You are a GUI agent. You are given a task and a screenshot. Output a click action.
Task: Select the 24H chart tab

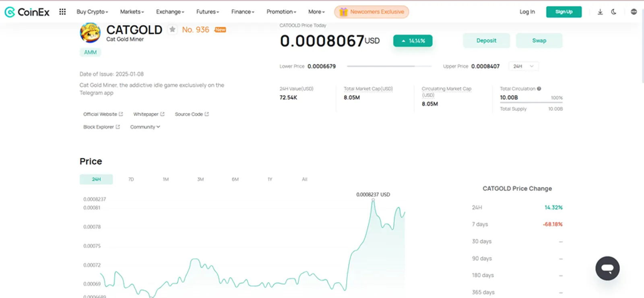tap(96, 179)
